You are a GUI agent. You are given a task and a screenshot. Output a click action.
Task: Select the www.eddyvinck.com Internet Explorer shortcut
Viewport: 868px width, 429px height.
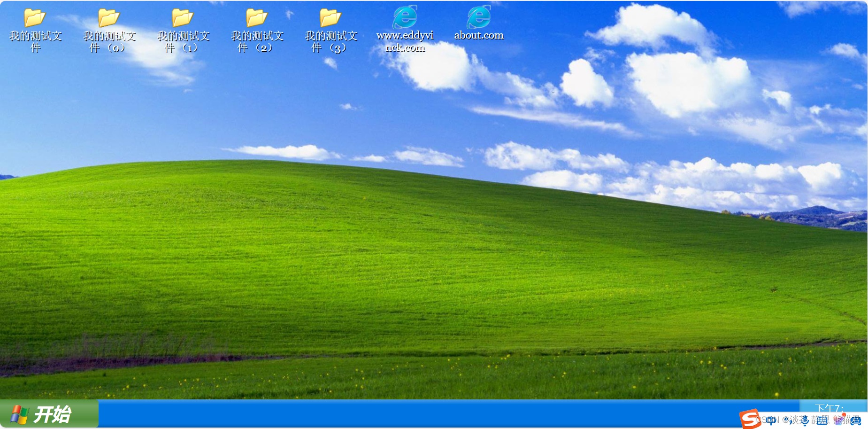(405, 29)
